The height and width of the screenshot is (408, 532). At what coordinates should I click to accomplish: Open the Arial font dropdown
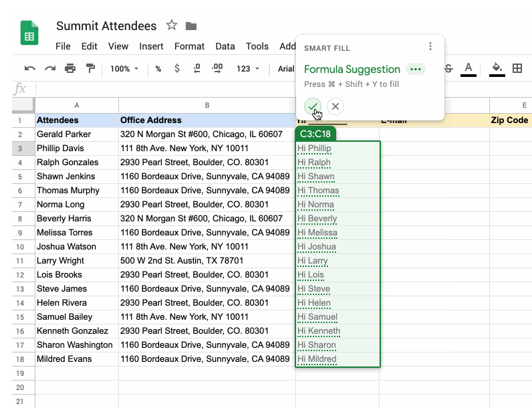286,69
